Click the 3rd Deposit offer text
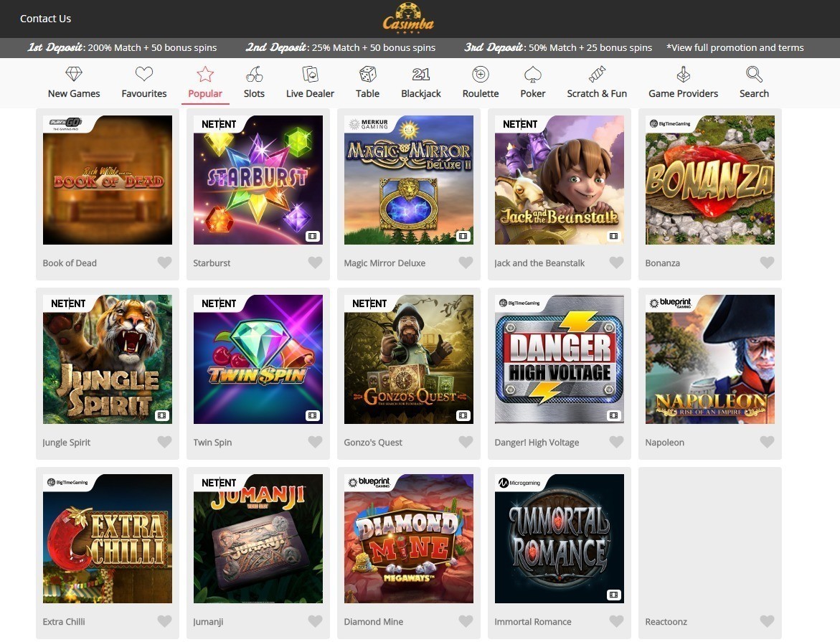Screen dimensions: 840x642 pyautogui.click(x=558, y=47)
